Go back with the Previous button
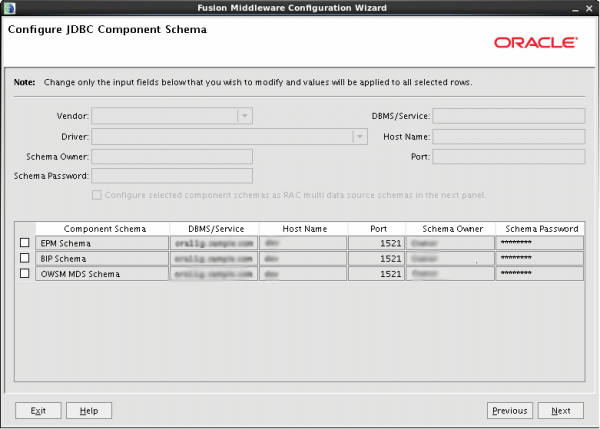 [509, 411]
